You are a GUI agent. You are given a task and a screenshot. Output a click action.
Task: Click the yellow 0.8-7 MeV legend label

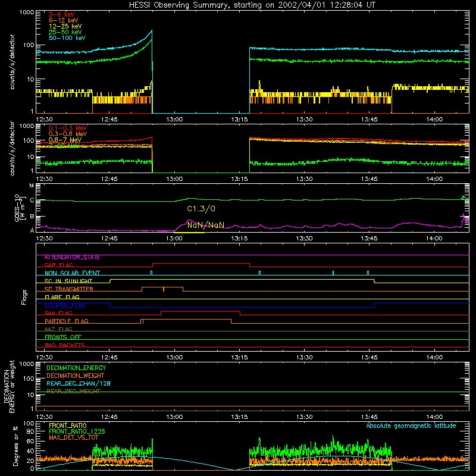click(x=65, y=140)
